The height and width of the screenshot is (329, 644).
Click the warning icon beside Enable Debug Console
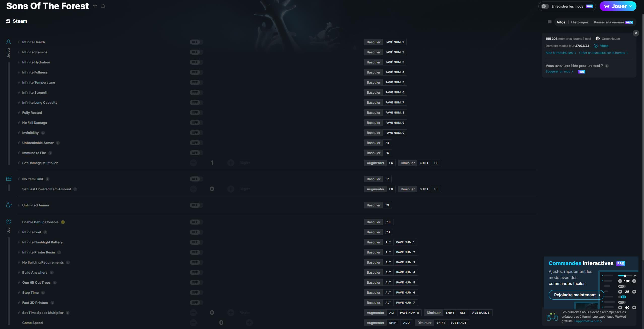[63, 222]
